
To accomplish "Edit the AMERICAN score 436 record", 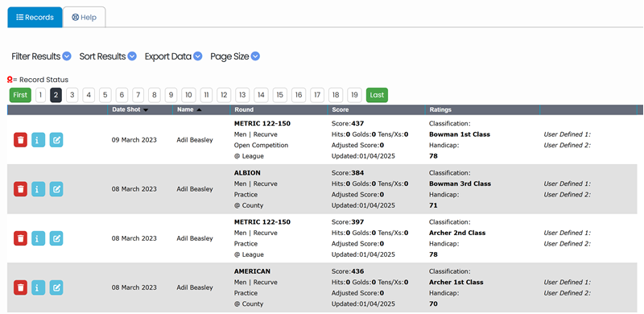I will click(56, 287).
